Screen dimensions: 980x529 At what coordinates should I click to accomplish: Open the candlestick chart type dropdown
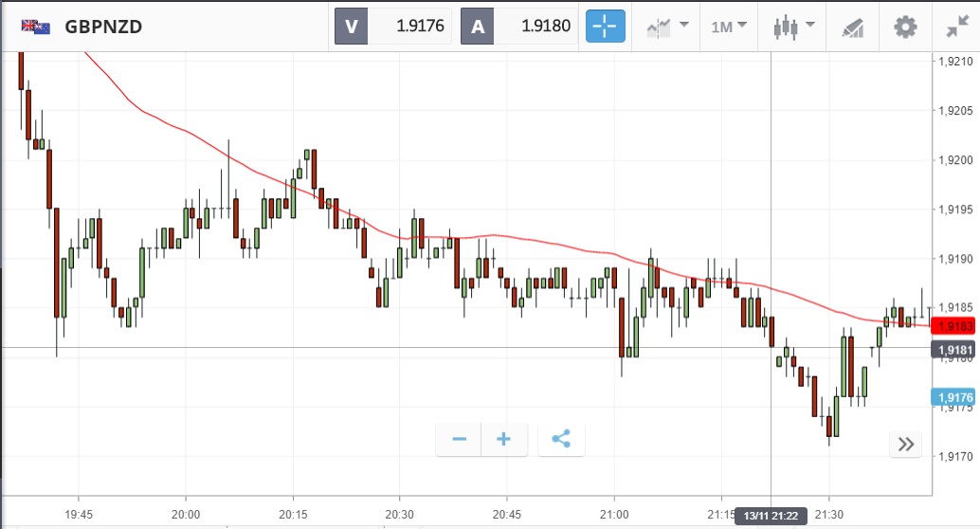click(x=792, y=26)
